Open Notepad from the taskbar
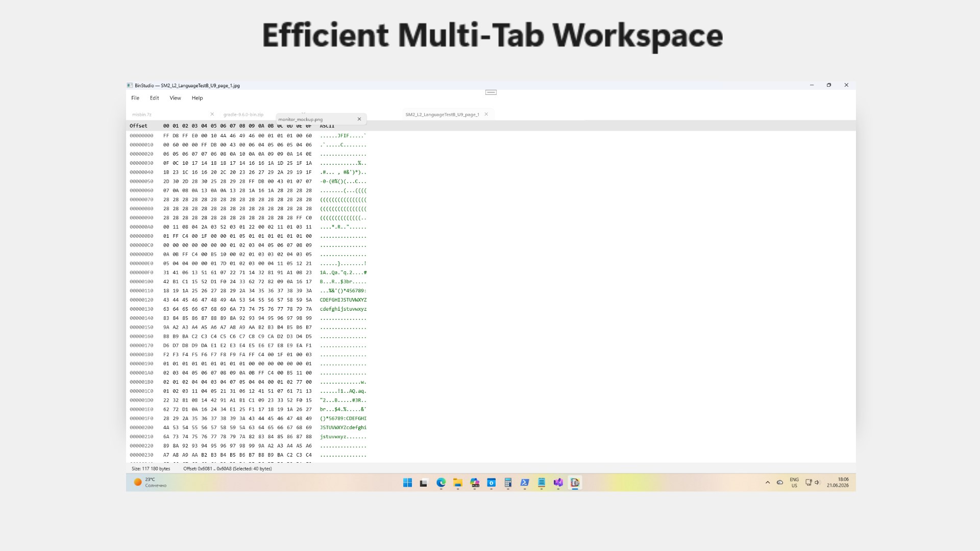The width and height of the screenshot is (980, 551). (x=542, y=483)
